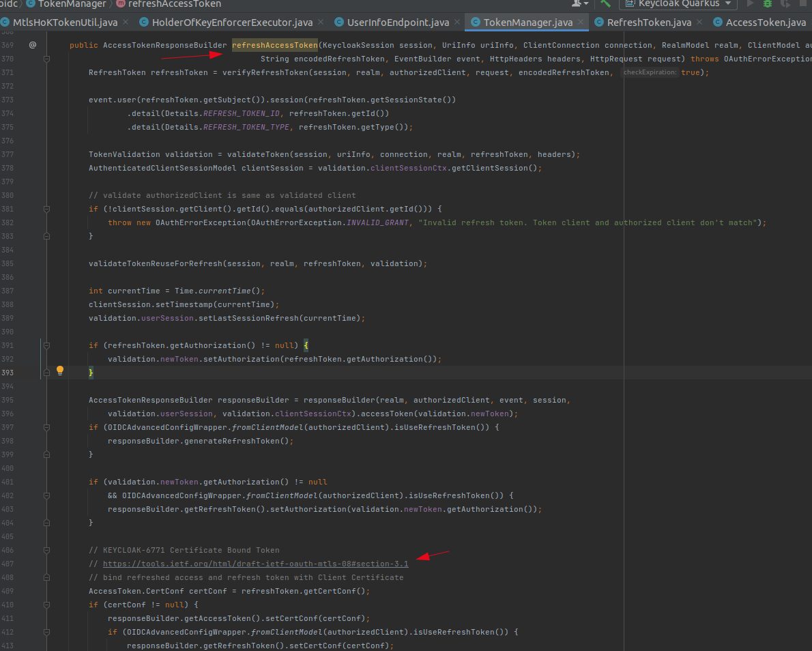Collapse the method fold marker at line 370
The width and height of the screenshot is (812, 651).
[46, 59]
